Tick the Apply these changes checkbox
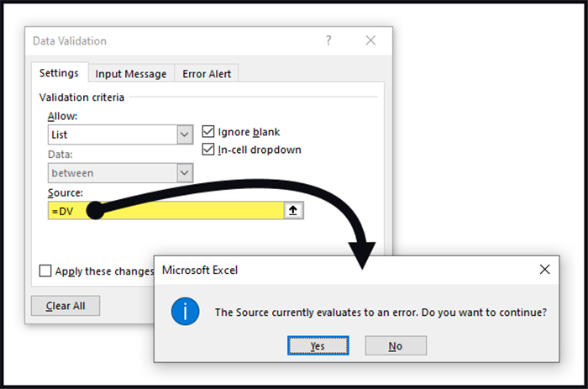Viewport: 588px width, 389px height. (x=45, y=271)
